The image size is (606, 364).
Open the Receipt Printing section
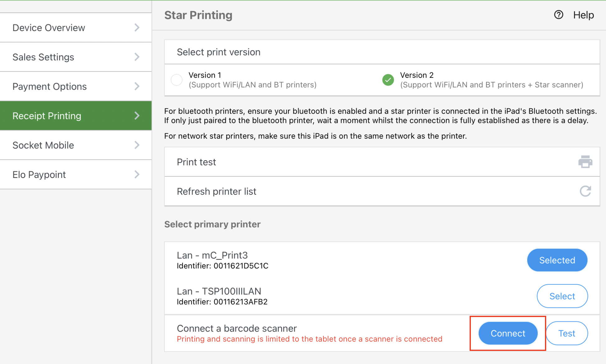(47, 115)
